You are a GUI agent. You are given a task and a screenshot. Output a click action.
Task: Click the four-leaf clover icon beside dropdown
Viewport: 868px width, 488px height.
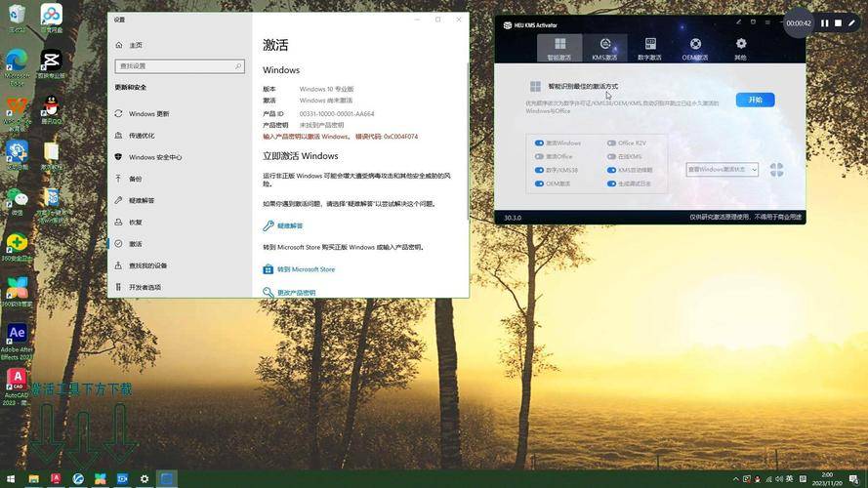tap(776, 170)
